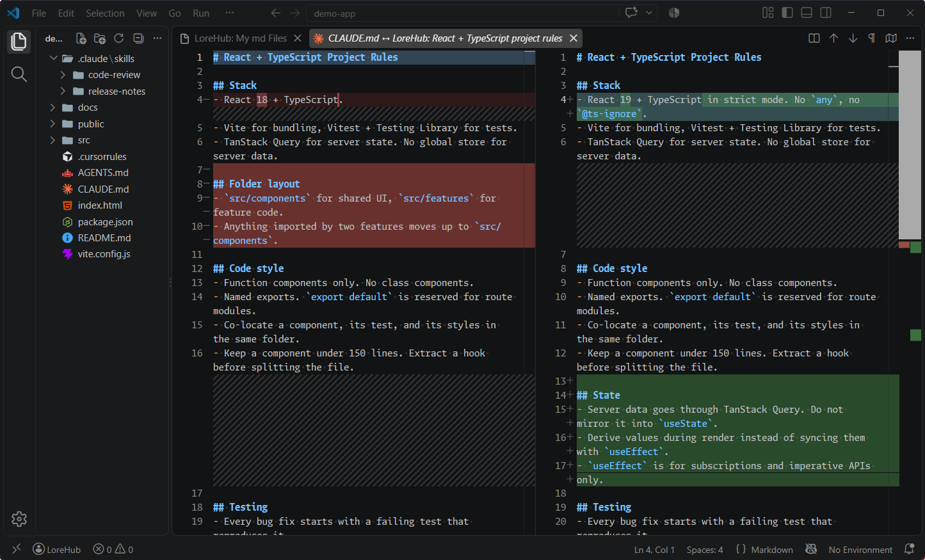Open additional menu bar items via ellipsis
The width and height of the screenshot is (925, 560).
click(x=230, y=13)
